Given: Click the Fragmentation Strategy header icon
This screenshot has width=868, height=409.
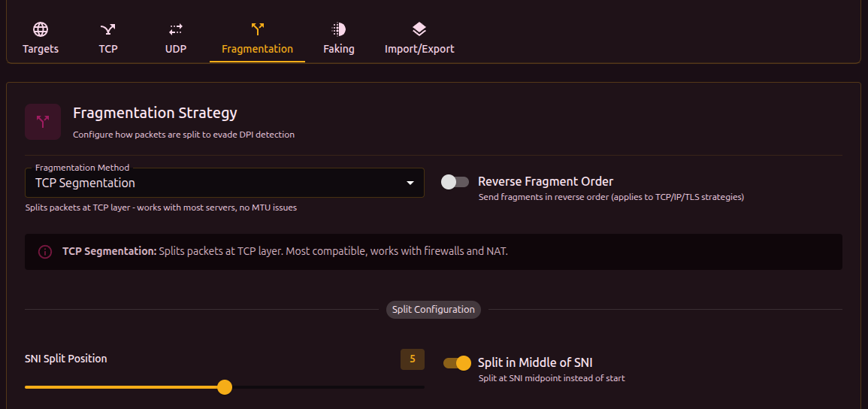Looking at the screenshot, I should coord(43,122).
